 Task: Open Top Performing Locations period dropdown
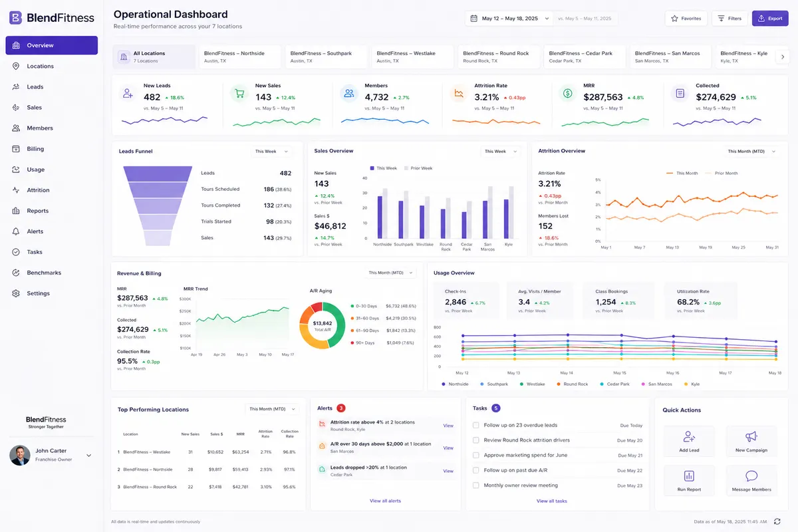click(271, 409)
